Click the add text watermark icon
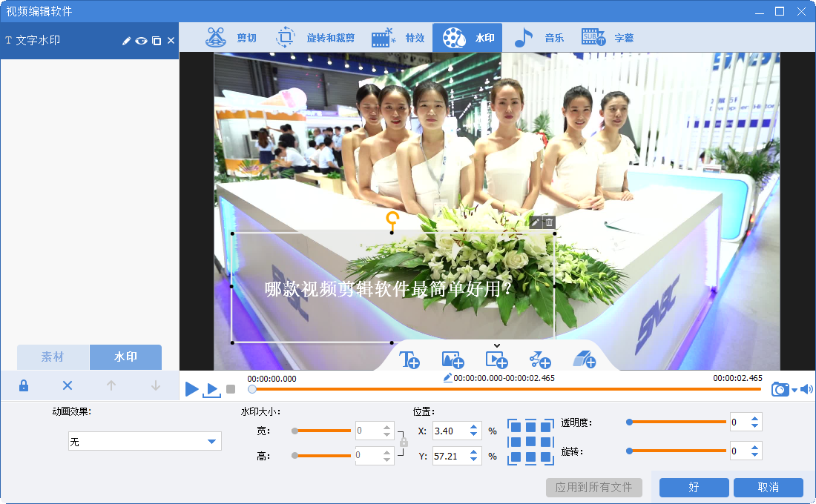The height and width of the screenshot is (504, 816). coord(409,359)
